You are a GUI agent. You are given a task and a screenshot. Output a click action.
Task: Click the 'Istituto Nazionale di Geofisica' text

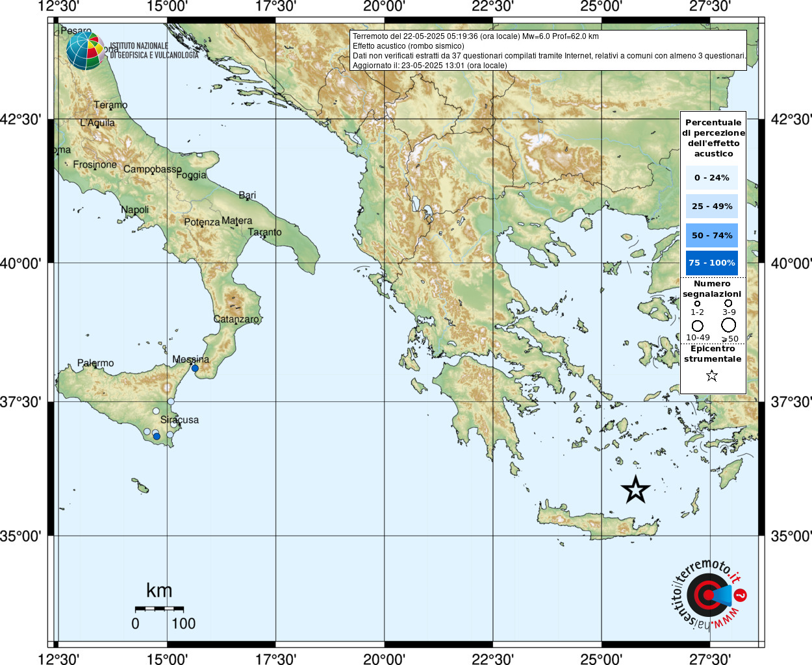155,51
